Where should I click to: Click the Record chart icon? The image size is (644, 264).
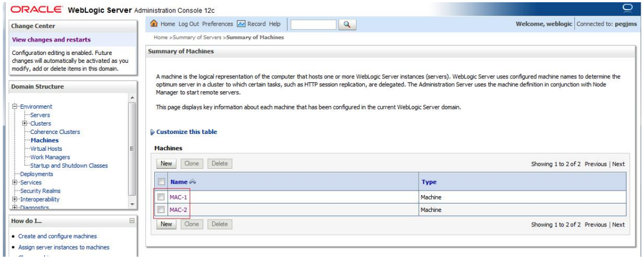[241, 24]
